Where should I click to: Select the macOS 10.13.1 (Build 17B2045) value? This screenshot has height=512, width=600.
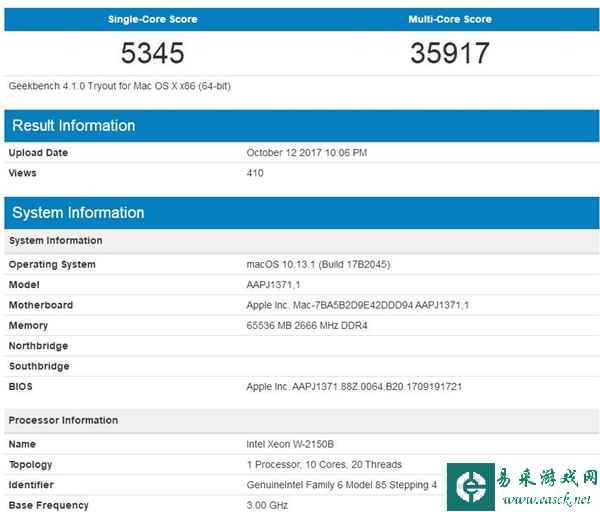318,264
